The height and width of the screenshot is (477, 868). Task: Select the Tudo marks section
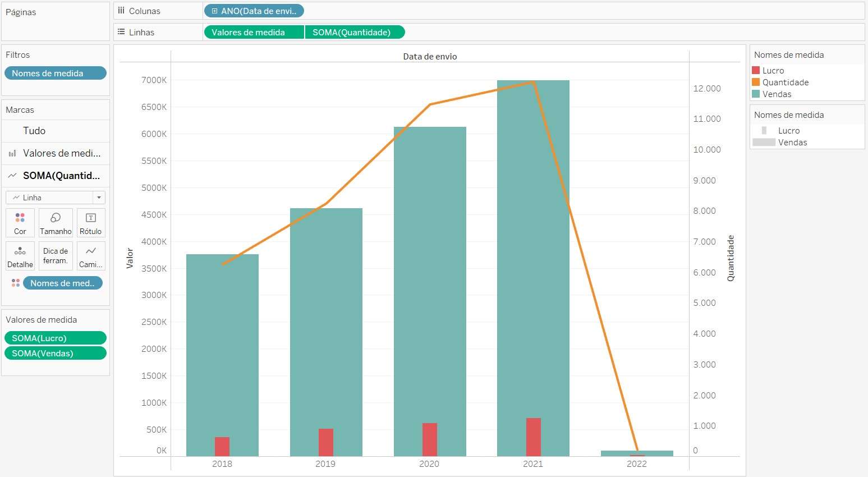56,131
